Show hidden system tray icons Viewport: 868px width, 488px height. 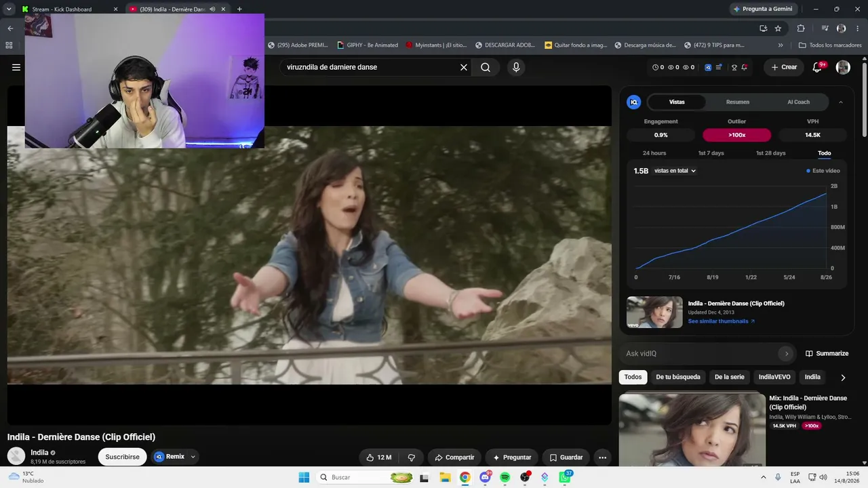764,477
